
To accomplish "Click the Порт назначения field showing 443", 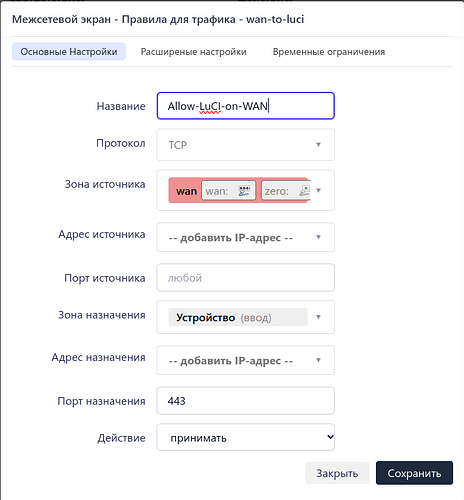I will coord(246,401).
